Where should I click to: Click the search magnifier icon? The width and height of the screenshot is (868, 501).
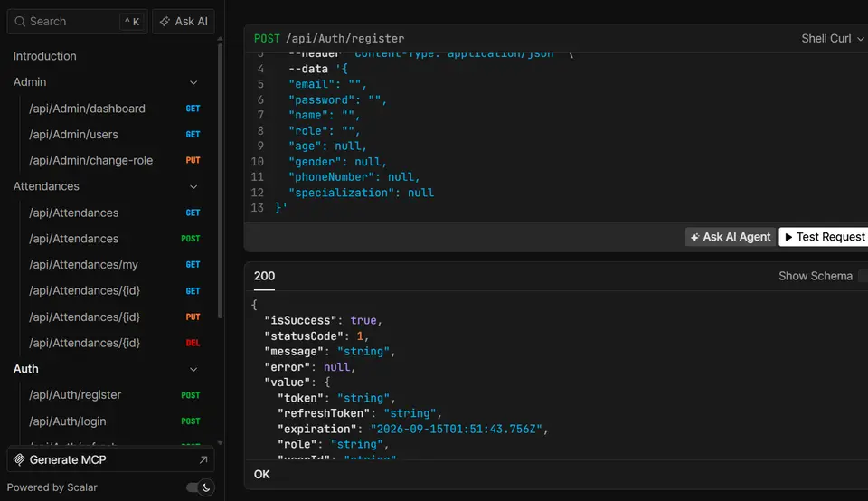pyautogui.click(x=20, y=22)
